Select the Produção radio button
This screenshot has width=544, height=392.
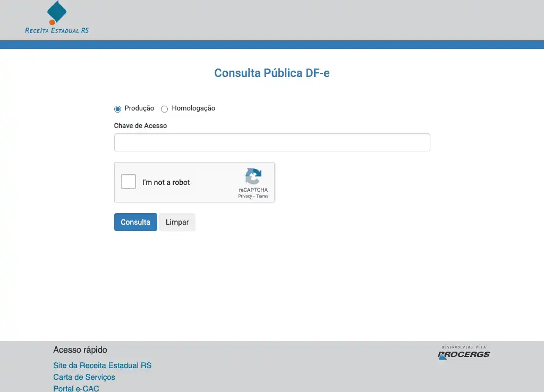click(x=118, y=109)
